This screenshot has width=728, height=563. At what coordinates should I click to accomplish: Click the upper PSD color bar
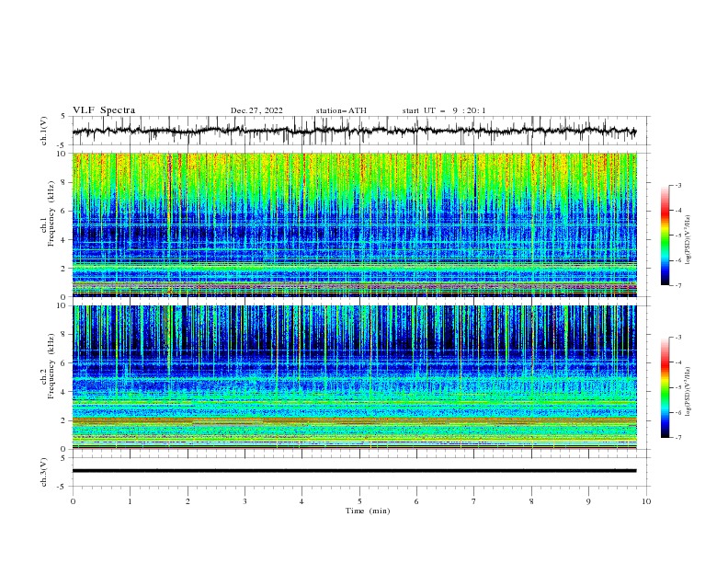point(665,236)
